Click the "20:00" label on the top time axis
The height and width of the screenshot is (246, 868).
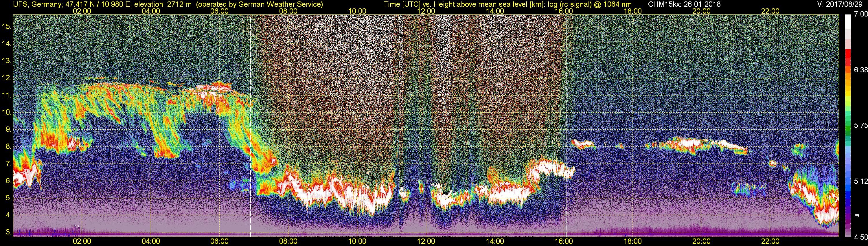[x=702, y=11]
